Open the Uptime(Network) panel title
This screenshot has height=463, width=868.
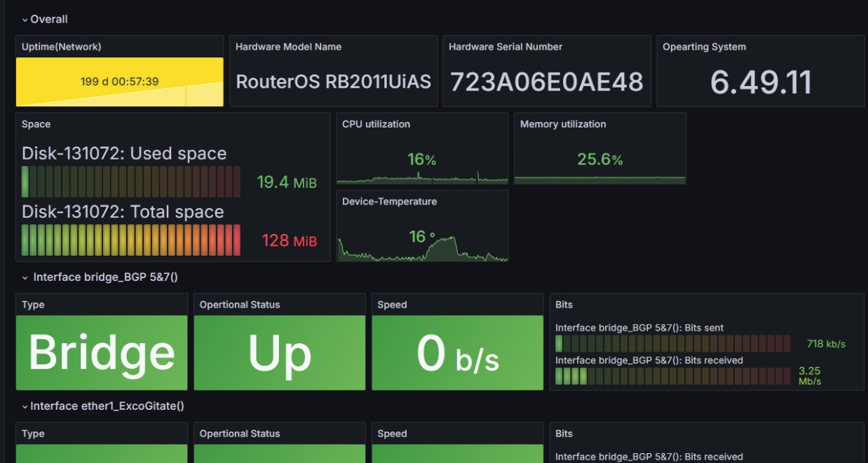[62, 47]
